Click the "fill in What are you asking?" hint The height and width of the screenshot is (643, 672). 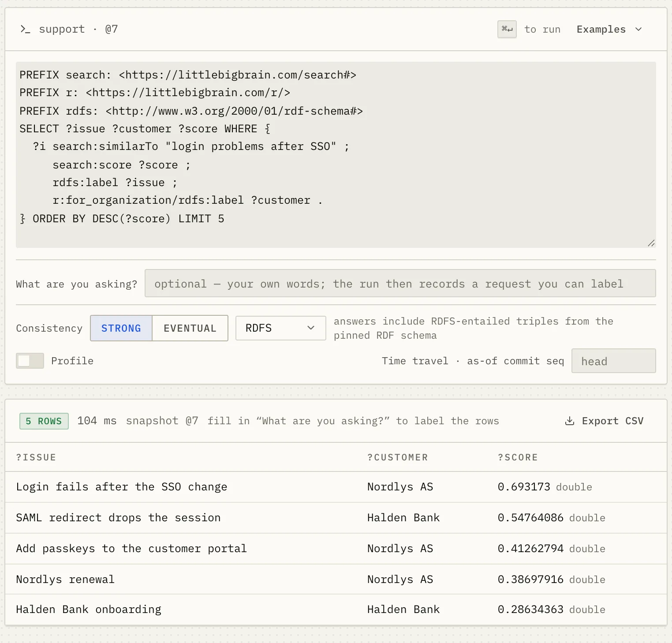(x=353, y=421)
